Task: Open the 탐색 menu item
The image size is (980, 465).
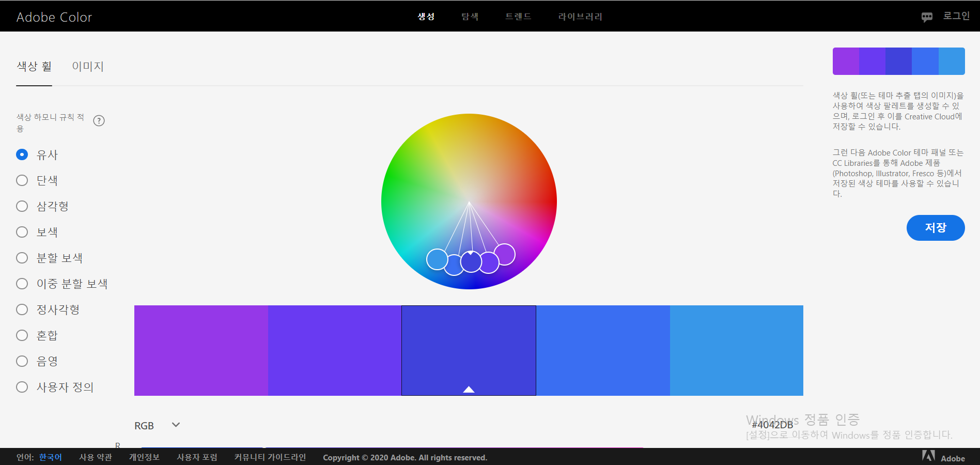Action: [470, 17]
